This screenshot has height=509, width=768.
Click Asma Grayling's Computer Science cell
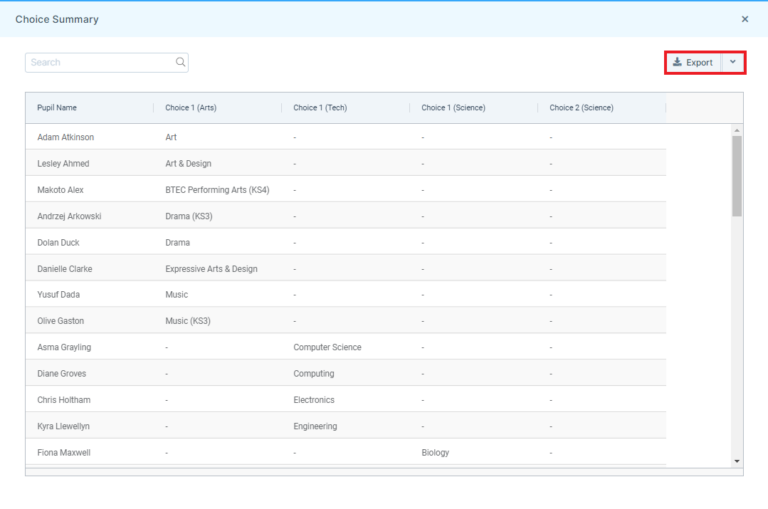pyautogui.click(x=327, y=347)
